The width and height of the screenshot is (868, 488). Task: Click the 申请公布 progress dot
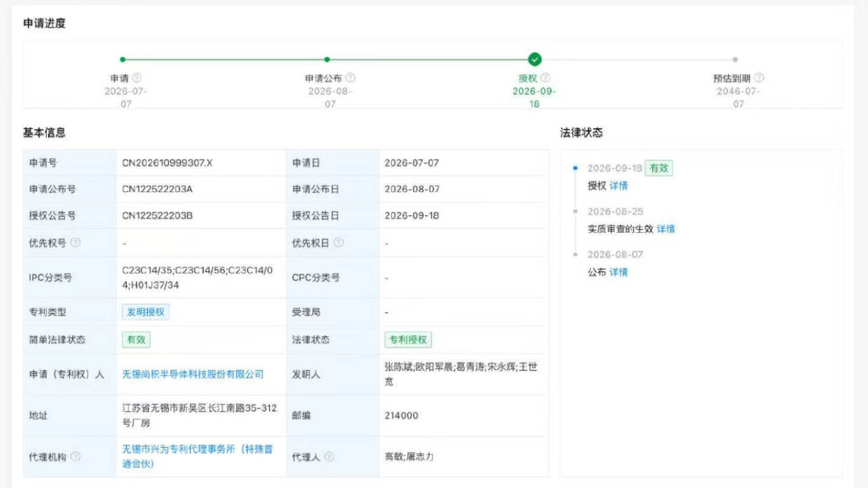pos(327,60)
